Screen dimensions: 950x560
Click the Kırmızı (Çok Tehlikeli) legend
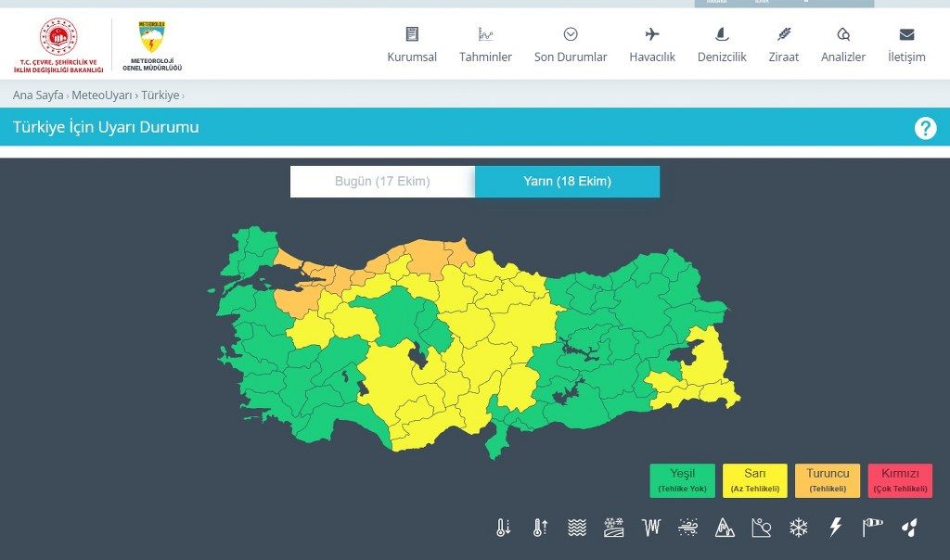click(900, 480)
